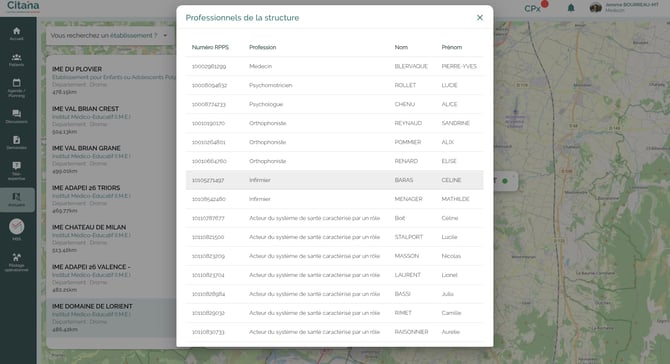Select the Télé-expertise sidebar icon
670x364 pixels.
click(16, 166)
